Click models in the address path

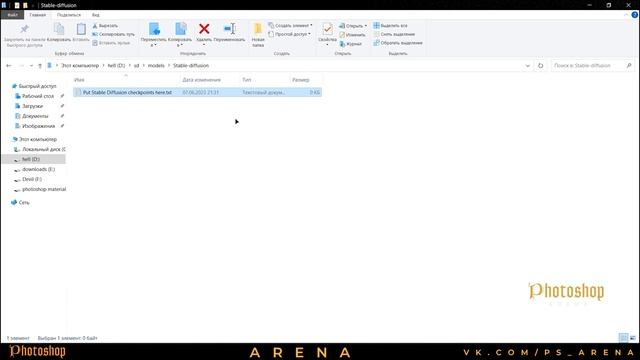point(156,66)
